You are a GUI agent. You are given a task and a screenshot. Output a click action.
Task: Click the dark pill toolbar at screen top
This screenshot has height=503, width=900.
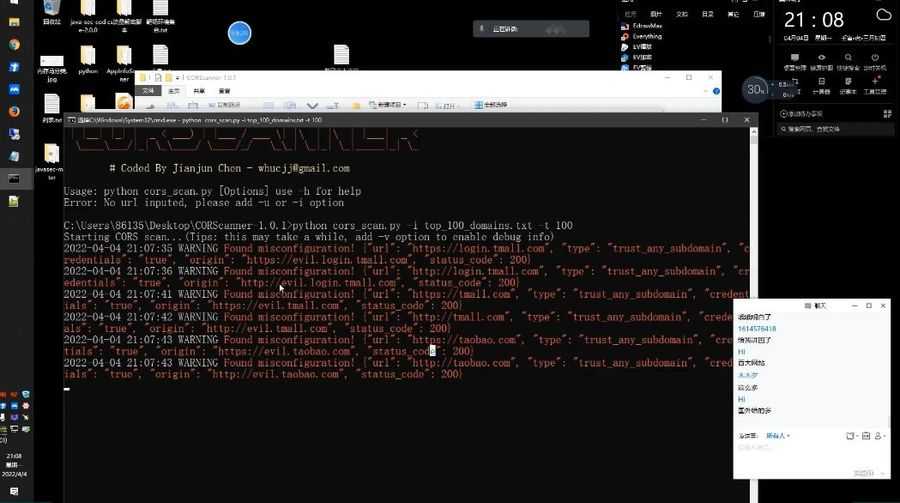click(531, 29)
